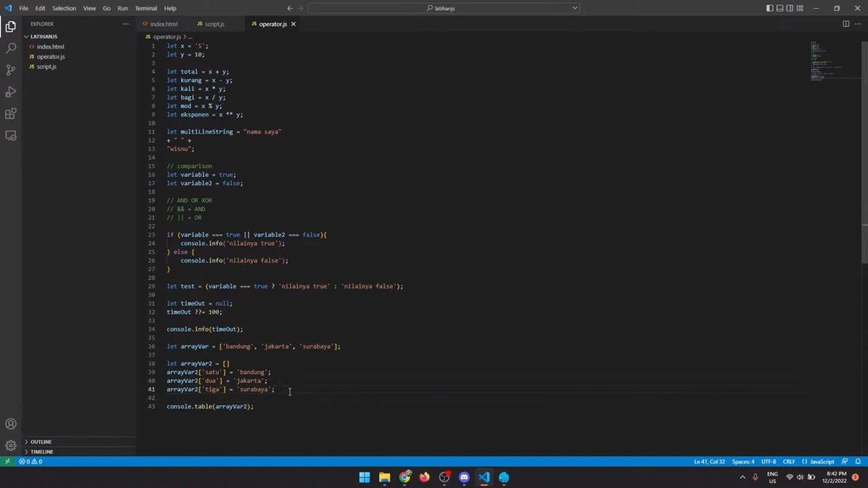The image size is (868, 488).
Task: Toggle Secondary Side Bar layout button
Action: pyautogui.click(x=790, y=8)
